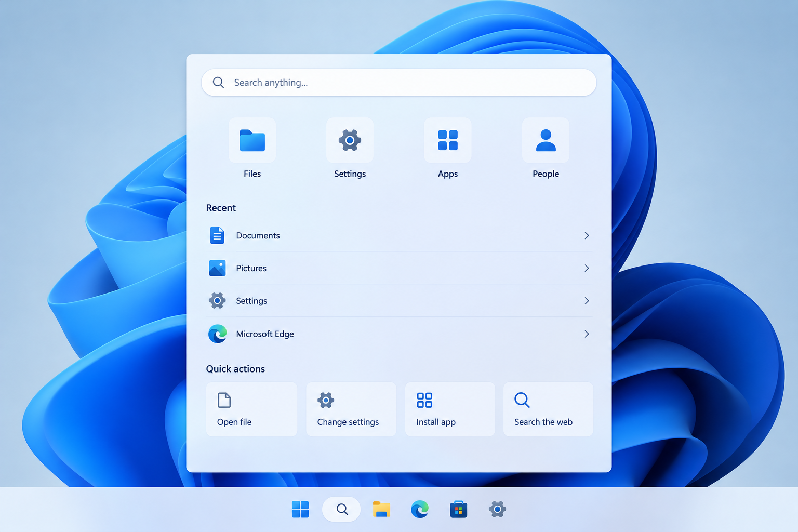Open Settings gear in the taskbar

pos(497,509)
